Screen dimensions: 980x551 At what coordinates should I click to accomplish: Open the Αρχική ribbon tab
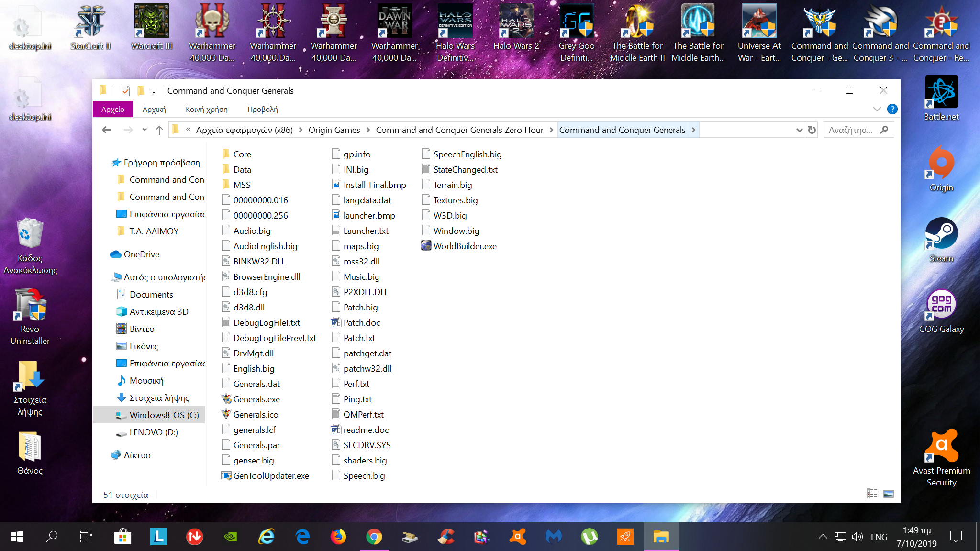154,109
